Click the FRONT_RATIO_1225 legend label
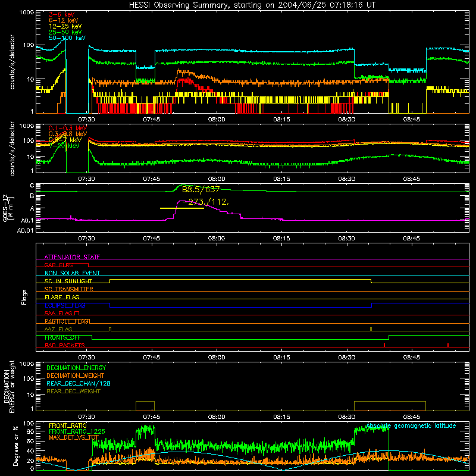The image size is (476, 476). 77,432
